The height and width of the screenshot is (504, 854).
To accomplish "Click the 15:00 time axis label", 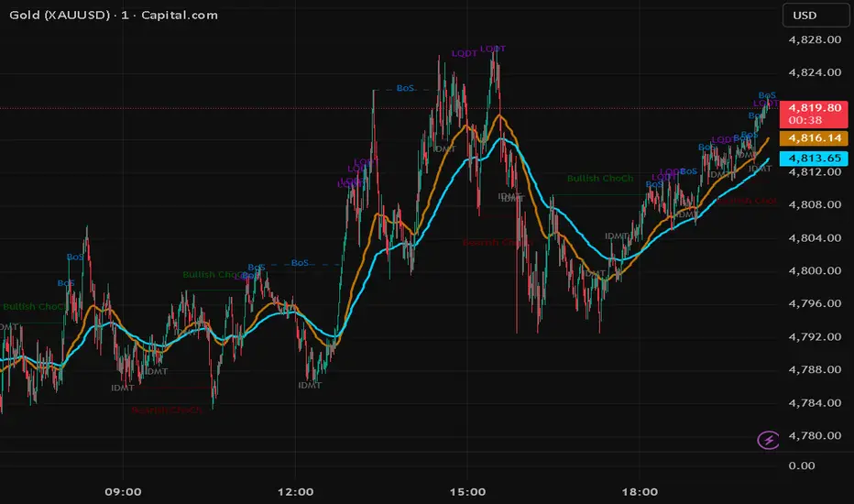I will point(467,492).
